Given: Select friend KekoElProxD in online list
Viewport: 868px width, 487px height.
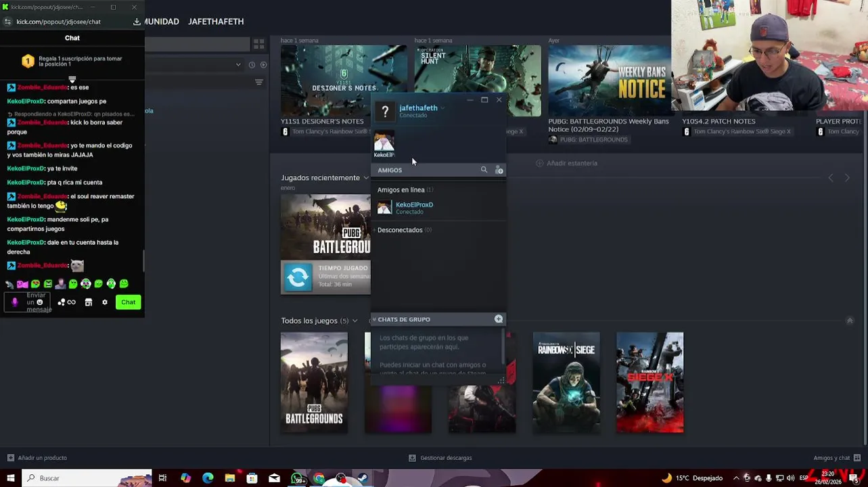Looking at the screenshot, I should point(438,208).
